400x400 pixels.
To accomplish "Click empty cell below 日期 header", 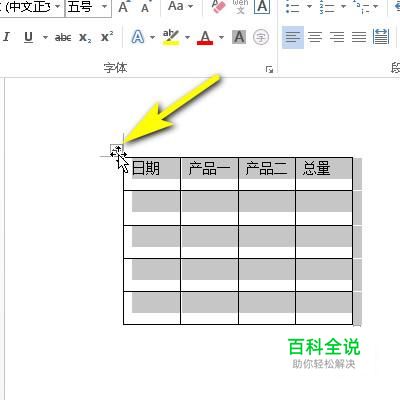I will click(x=152, y=208).
